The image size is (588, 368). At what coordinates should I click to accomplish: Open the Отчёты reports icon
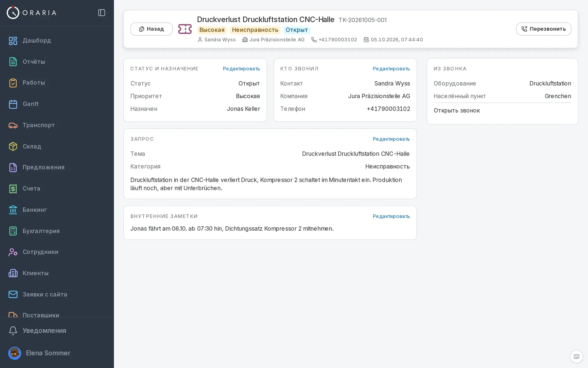[x=13, y=62]
